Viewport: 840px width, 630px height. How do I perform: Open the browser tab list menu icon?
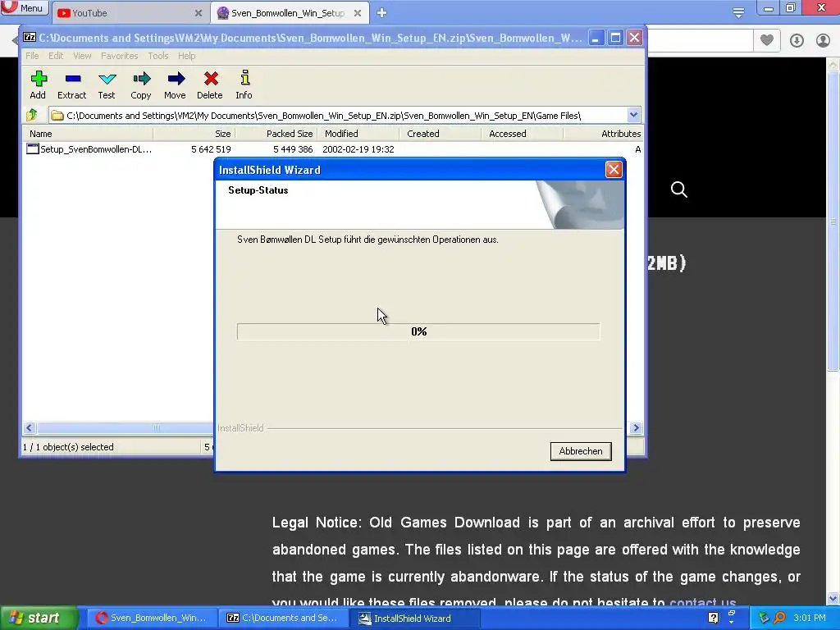tap(738, 12)
